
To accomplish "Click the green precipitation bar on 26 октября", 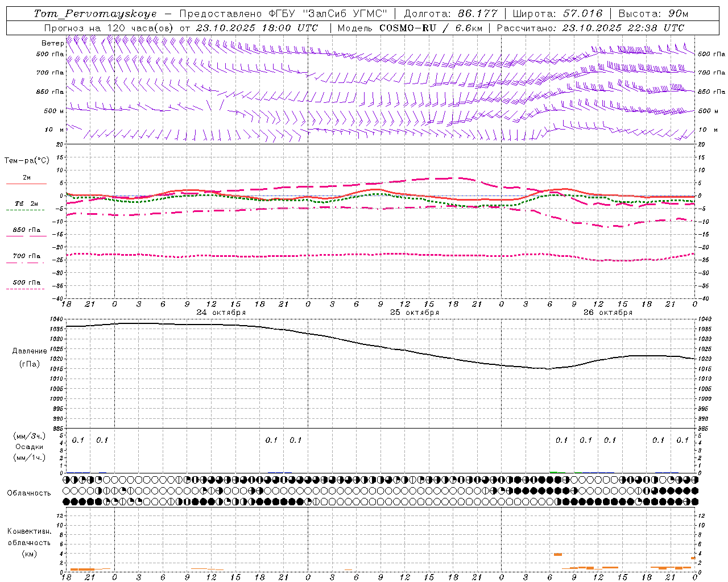I will point(553,472).
